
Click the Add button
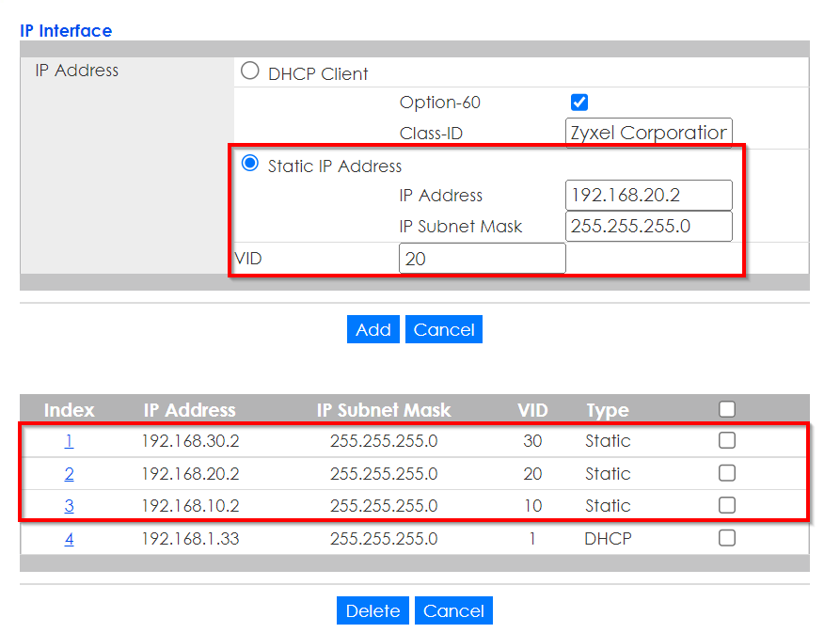[372, 329]
